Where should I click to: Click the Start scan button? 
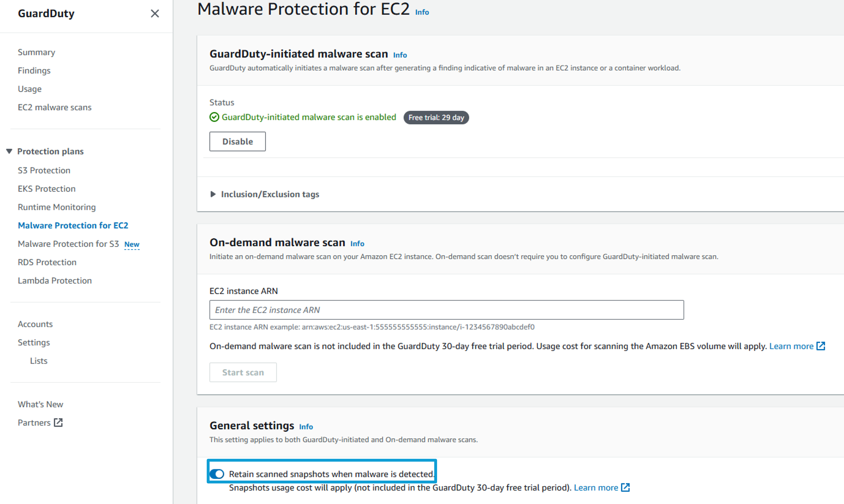(x=243, y=372)
